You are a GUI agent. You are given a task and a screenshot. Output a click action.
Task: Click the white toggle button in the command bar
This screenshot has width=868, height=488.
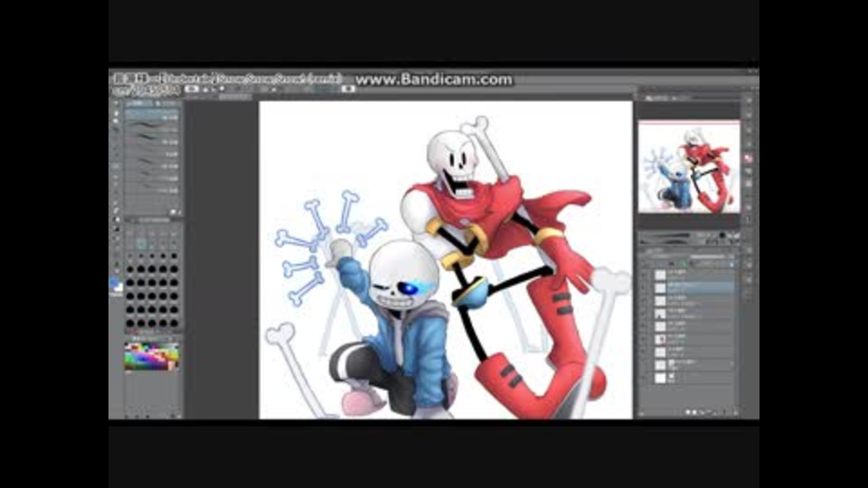[192, 89]
